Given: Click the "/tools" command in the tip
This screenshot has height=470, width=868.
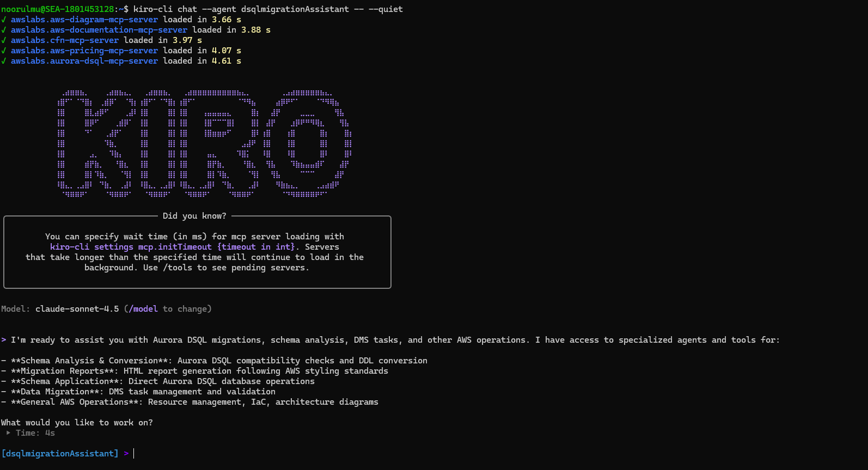Looking at the screenshot, I should click(x=178, y=268).
